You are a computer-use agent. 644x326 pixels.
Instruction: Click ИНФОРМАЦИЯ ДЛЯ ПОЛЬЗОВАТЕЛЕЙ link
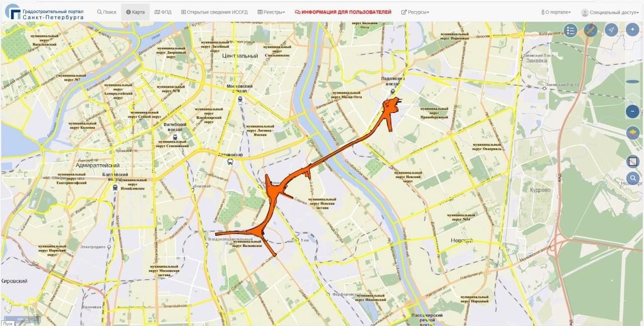(x=343, y=12)
